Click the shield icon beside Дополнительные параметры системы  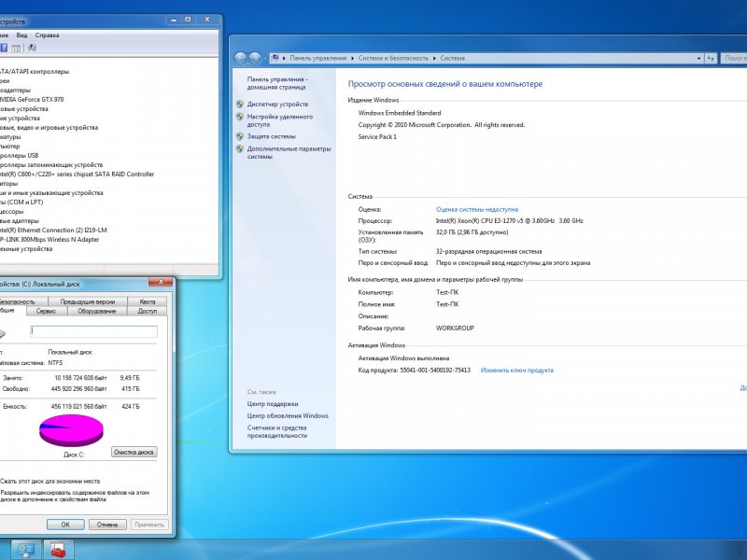[x=240, y=148]
